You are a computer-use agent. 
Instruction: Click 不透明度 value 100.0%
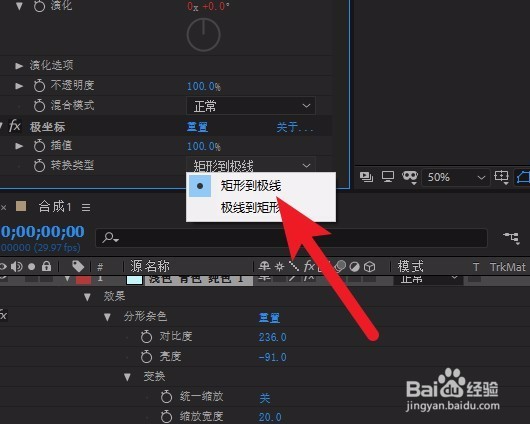pyautogui.click(x=204, y=86)
